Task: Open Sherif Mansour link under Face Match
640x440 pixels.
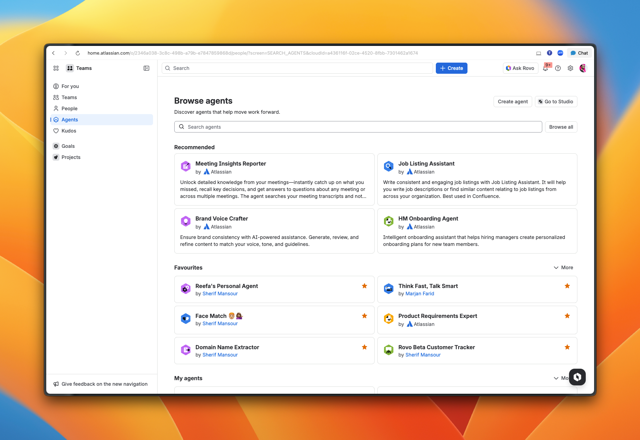Action: (x=220, y=323)
